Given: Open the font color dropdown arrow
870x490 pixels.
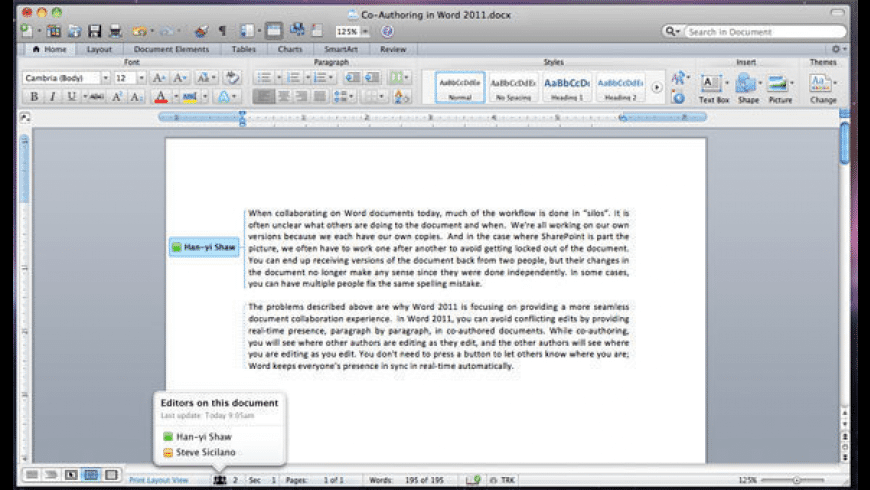Looking at the screenshot, I should coord(176,97).
